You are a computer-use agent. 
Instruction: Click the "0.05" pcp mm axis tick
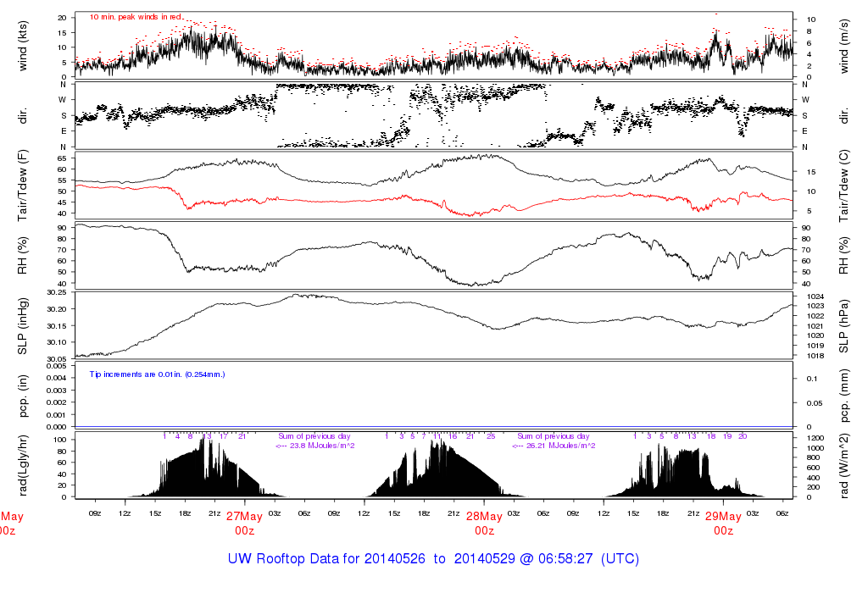tap(814, 403)
